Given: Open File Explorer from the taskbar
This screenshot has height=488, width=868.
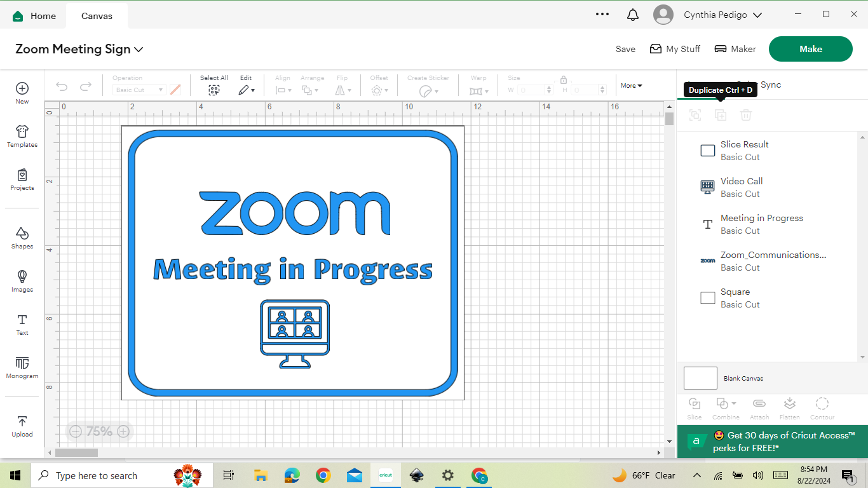Looking at the screenshot, I should pos(261,475).
